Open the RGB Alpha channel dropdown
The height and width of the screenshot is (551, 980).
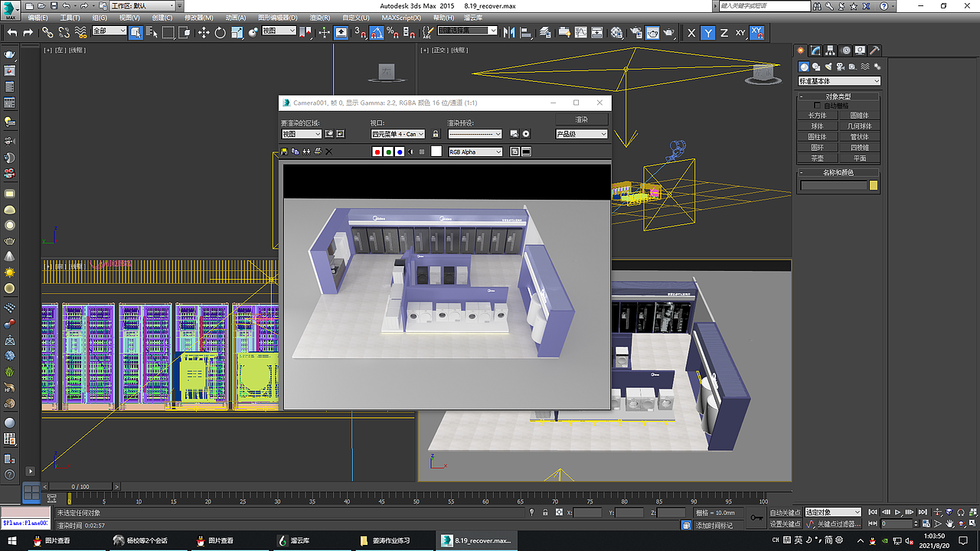(475, 151)
